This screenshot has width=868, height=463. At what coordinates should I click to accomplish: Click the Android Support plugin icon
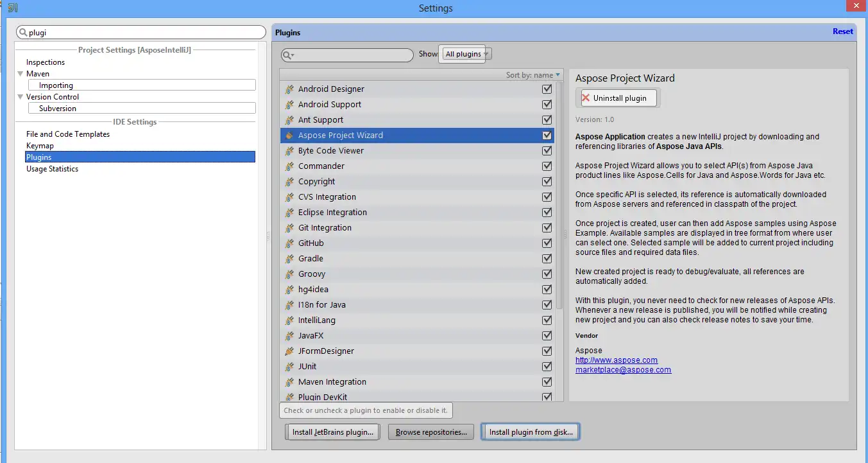[x=289, y=105]
